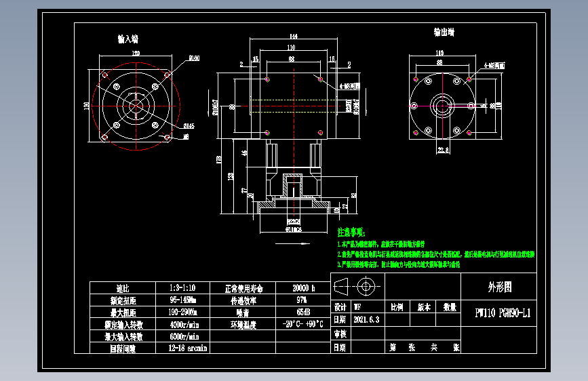Select the '6000r/min' speed value
The width and height of the screenshot is (588, 381).
tap(184, 336)
